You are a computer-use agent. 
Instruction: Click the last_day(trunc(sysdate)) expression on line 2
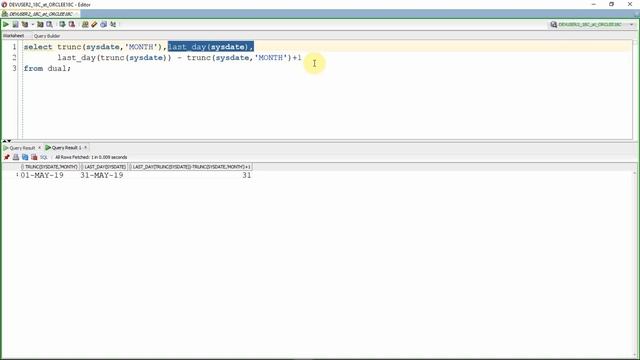point(114,58)
